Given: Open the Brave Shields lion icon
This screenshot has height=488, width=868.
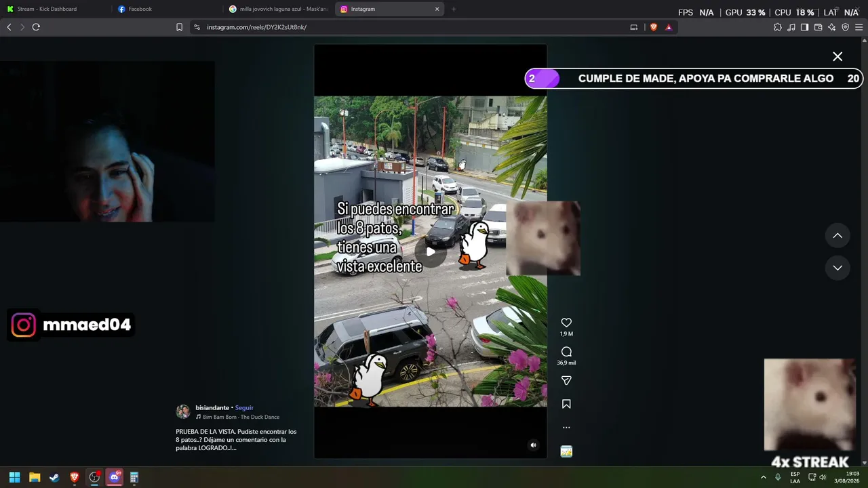Looking at the screenshot, I should click(x=654, y=27).
